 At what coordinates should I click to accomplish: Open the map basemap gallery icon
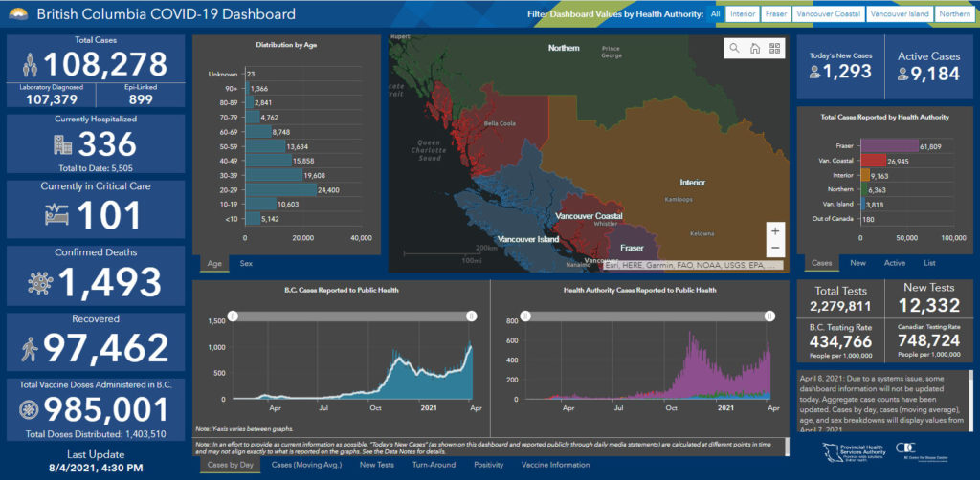[774, 48]
